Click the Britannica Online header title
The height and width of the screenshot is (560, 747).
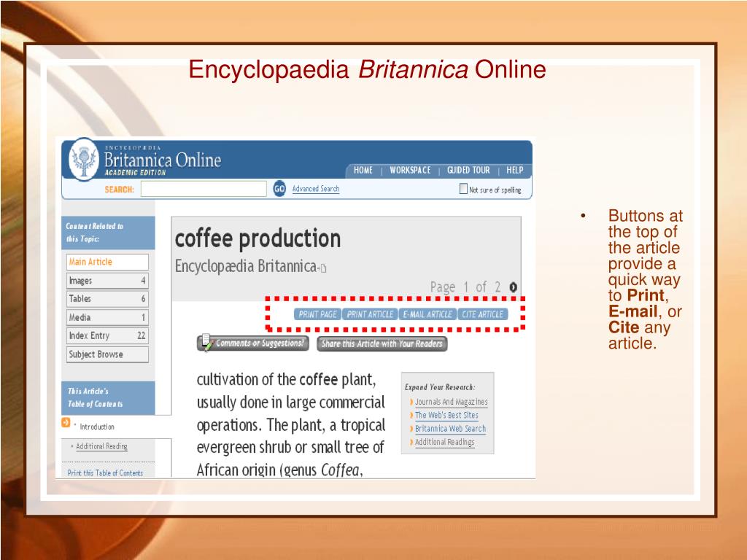click(163, 160)
